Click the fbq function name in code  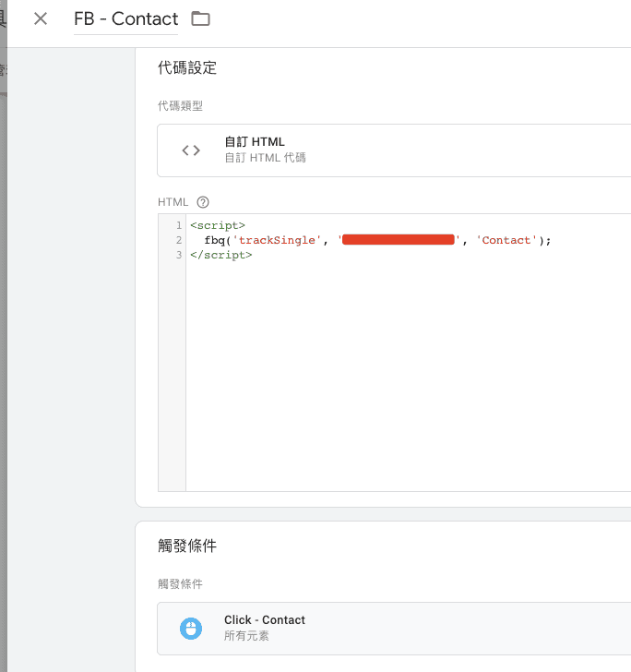click(x=215, y=240)
